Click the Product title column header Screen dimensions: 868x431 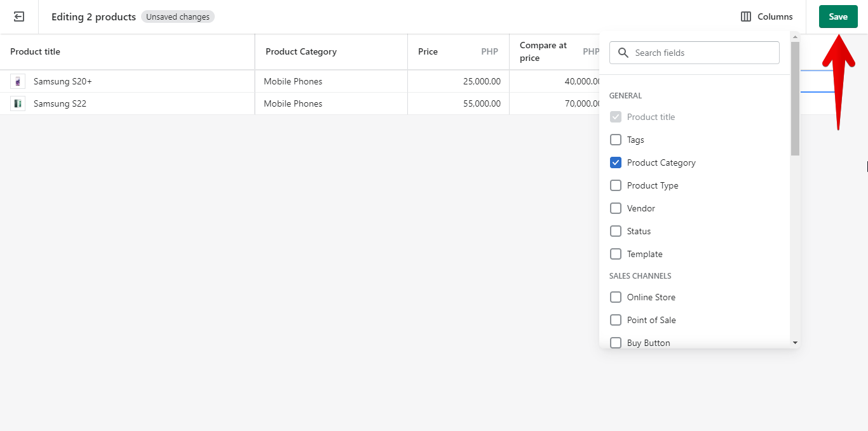pyautogui.click(x=36, y=51)
